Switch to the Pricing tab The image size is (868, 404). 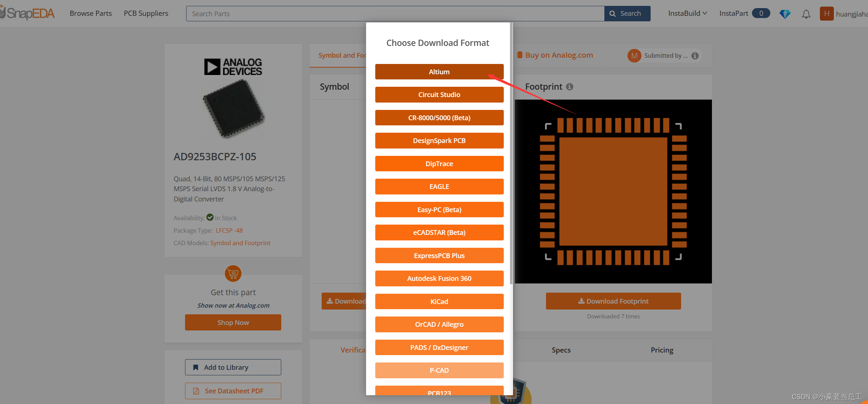662,350
